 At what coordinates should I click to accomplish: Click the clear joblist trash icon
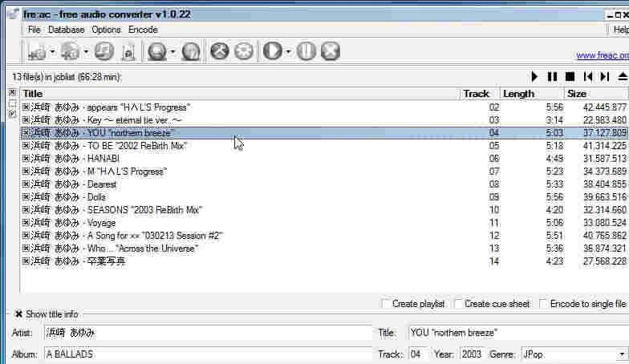click(127, 51)
